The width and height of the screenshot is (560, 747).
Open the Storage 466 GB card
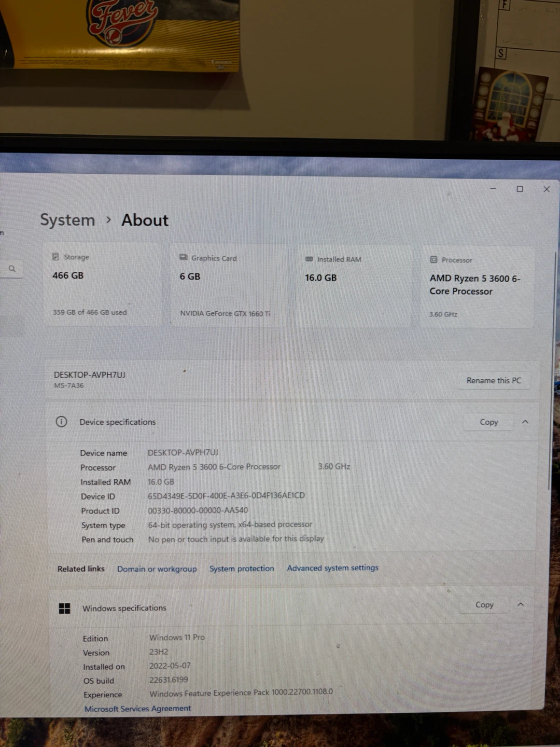103,285
